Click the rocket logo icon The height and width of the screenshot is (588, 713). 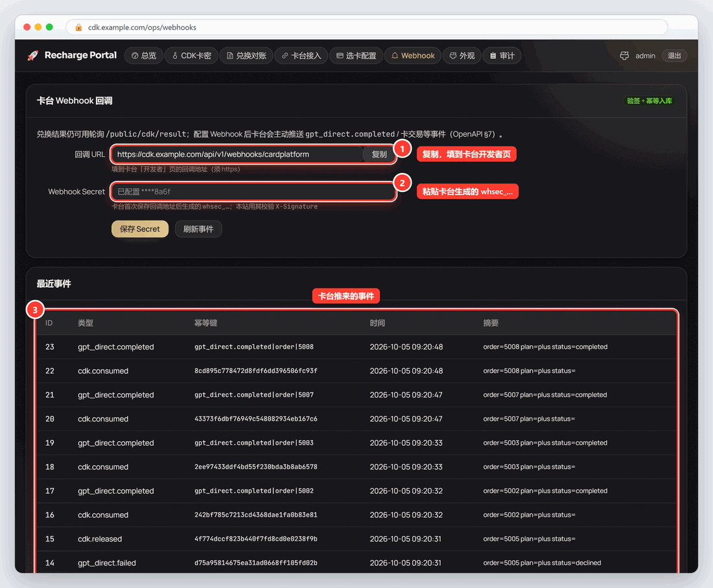point(33,56)
